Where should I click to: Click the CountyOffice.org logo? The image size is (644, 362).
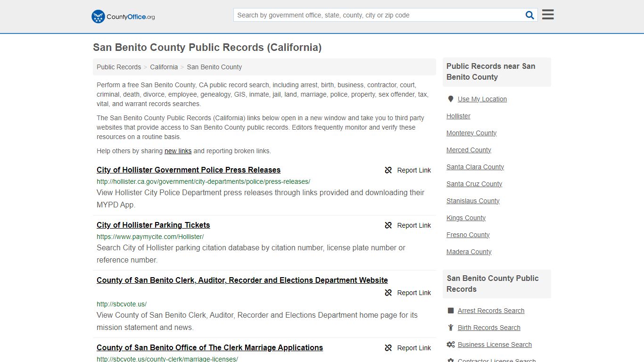[123, 16]
